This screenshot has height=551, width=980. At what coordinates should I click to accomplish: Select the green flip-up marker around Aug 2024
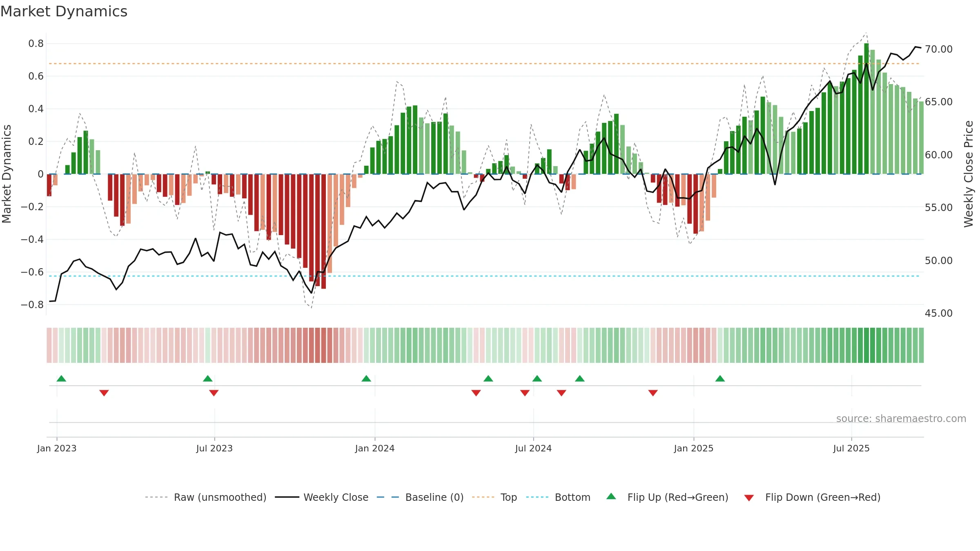coord(580,378)
